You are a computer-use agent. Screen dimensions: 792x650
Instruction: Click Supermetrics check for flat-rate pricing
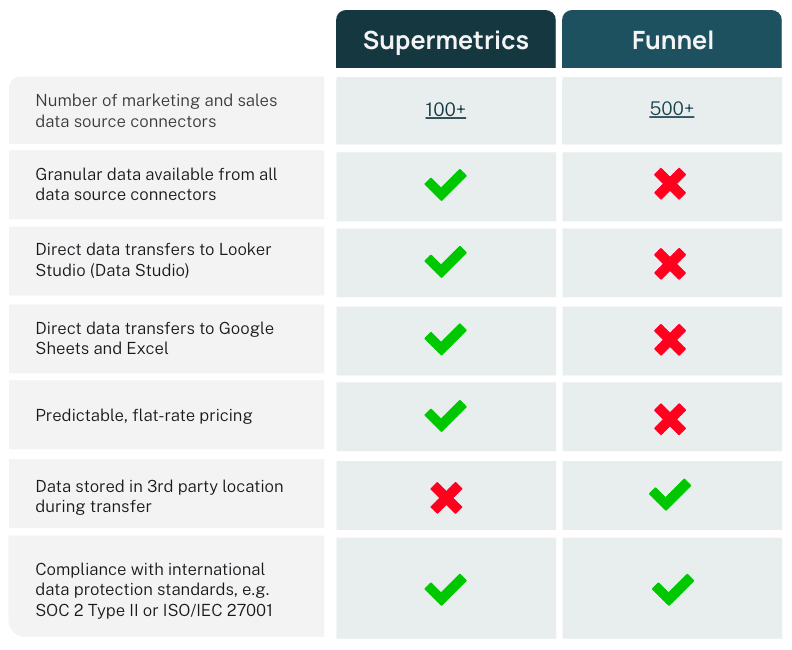(x=445, y=415)
